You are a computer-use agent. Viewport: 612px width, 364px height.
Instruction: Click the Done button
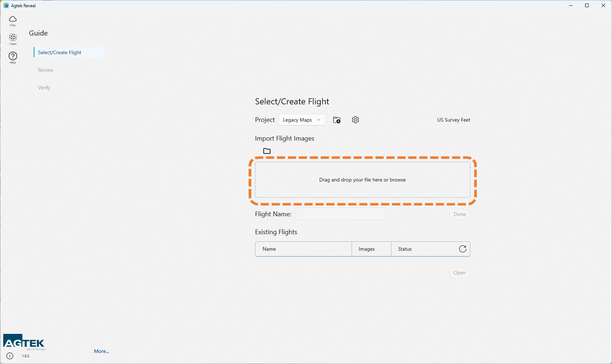(459, 214)
